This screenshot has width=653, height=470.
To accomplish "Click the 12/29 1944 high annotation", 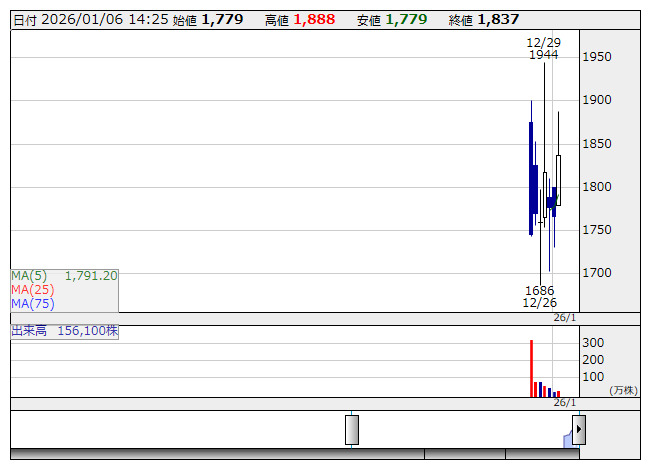I will tap(543, 49).
